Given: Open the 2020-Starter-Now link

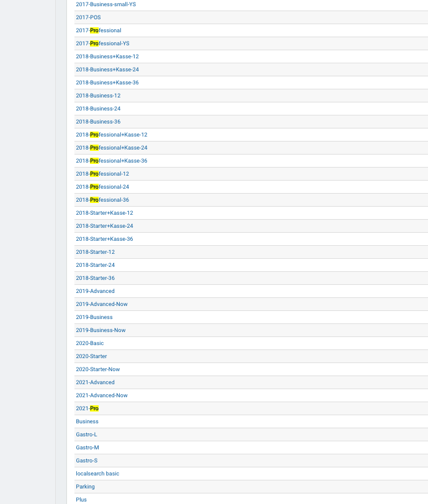Looking at the screenshot, I should point(98,369).
